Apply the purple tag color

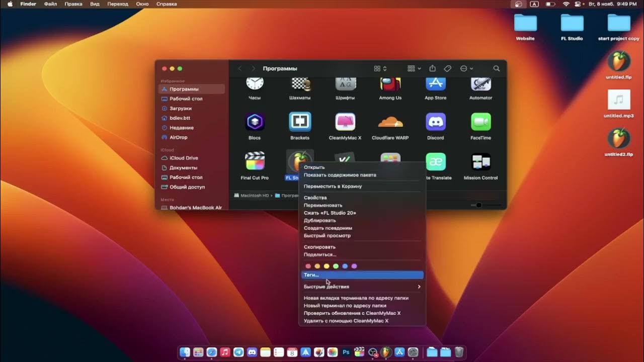click(354, 266)
